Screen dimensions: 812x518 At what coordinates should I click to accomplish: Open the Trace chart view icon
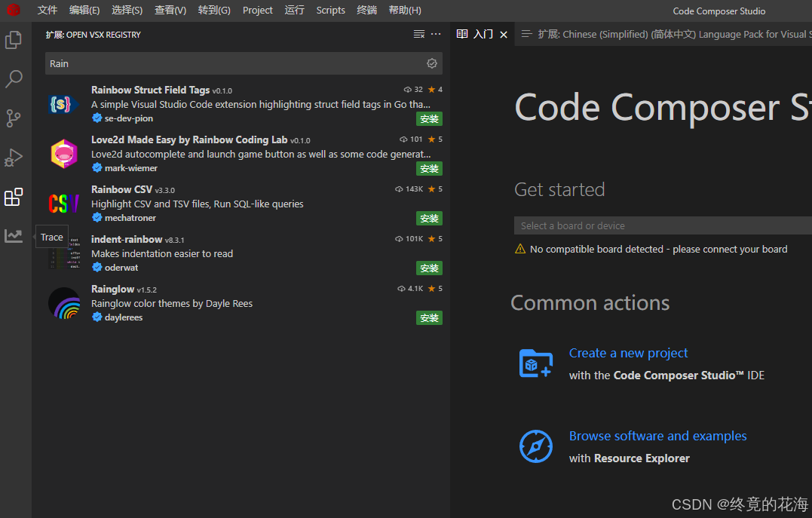click(x=14, y=236)
